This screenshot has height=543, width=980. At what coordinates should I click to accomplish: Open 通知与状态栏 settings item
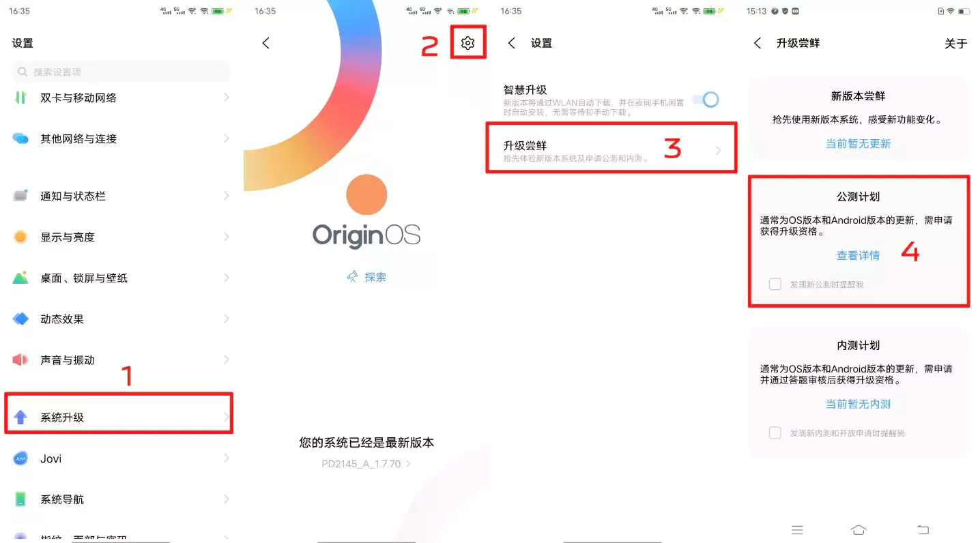coord(122,196)
